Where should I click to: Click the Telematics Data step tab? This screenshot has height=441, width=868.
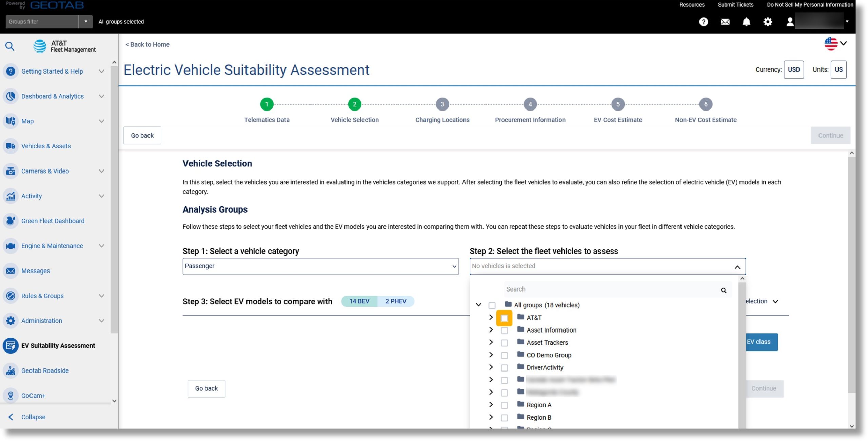[x=267, y=104]
